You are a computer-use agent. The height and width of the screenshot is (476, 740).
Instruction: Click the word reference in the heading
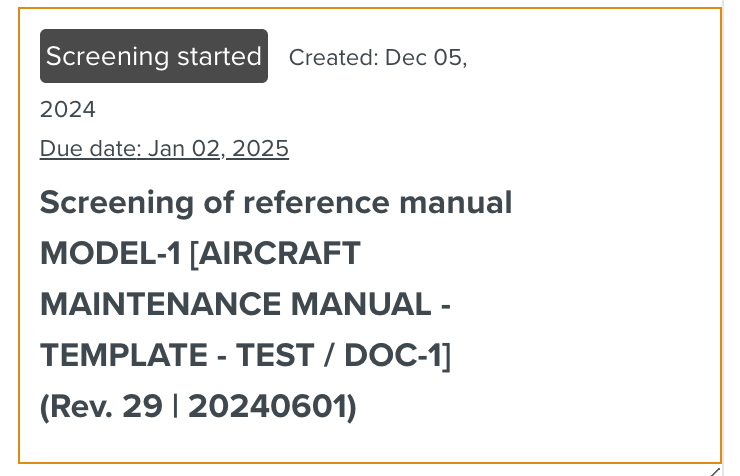[301, 203]
